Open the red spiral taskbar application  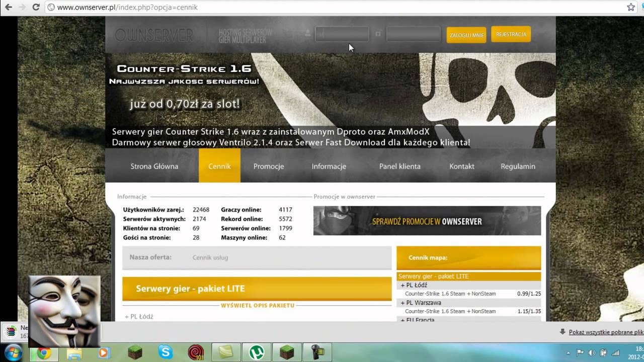point(196,353)
